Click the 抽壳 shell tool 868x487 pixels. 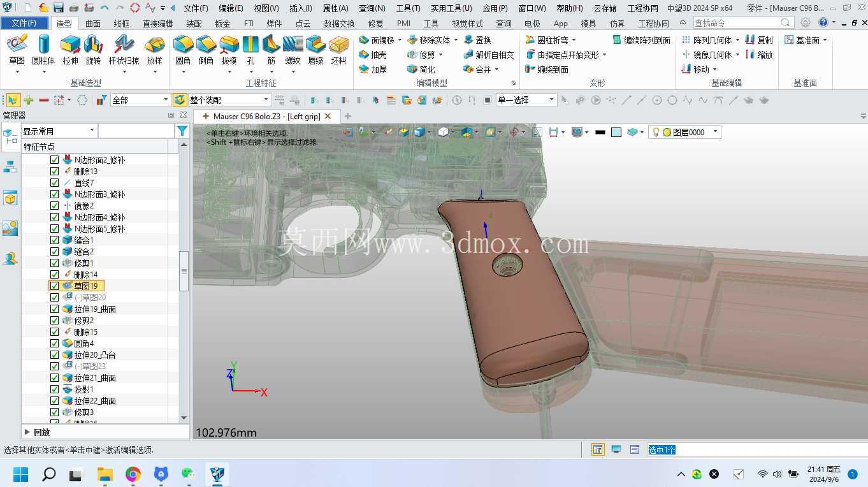coord(373,55)
